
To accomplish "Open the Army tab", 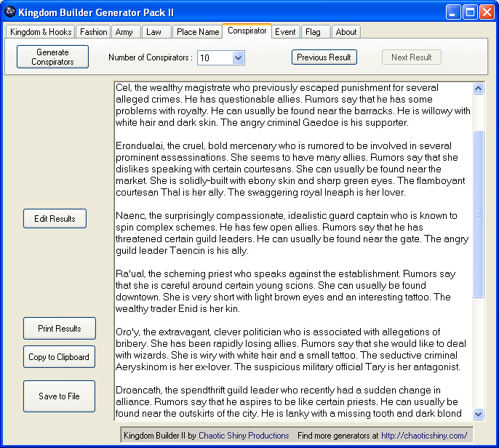I will point(126,32).
